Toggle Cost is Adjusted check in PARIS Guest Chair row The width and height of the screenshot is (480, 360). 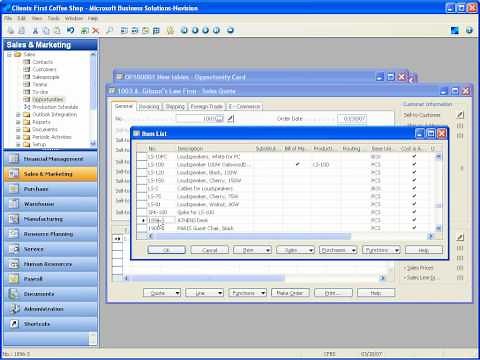point(414,228)
